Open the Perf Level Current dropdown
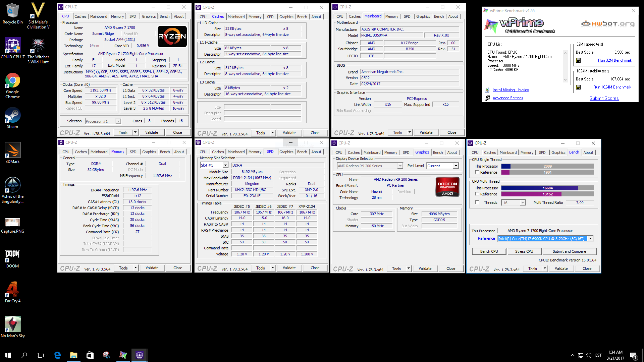644x362 pixels. tap(442, 166)
